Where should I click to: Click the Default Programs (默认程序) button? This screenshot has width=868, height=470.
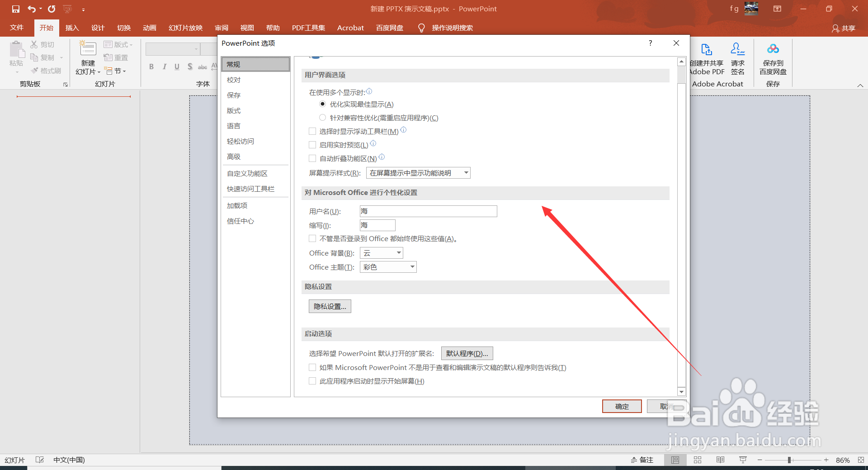[467, 353]
